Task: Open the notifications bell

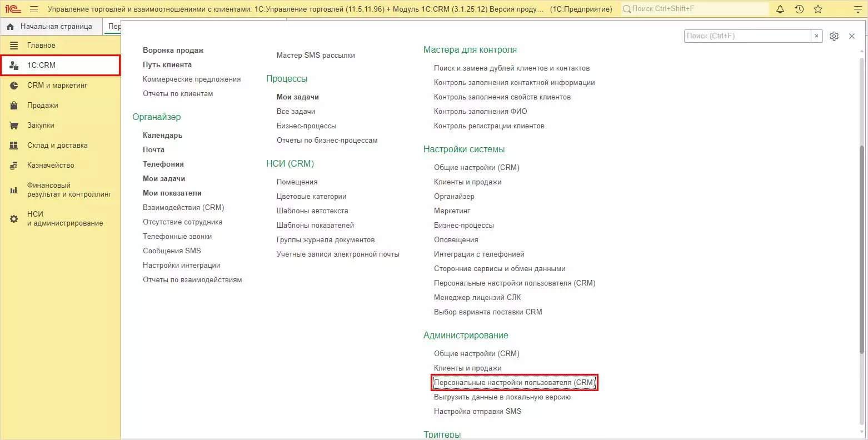Action: pos(780,9)
